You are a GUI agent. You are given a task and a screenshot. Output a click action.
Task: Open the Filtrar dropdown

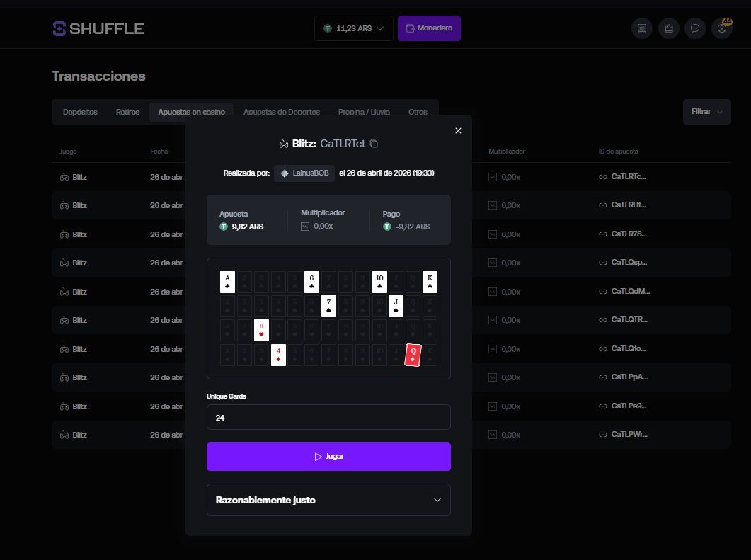707,112
